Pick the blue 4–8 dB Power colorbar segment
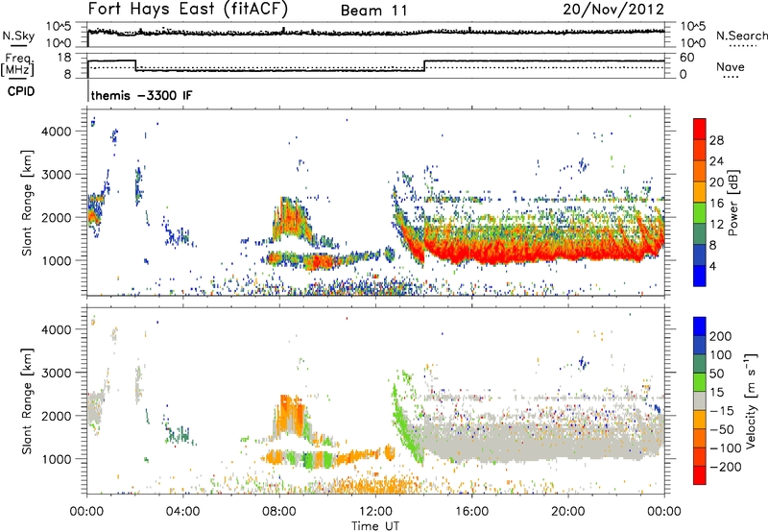The width and height of the screenshot is (768, 532). pos(700,255)
